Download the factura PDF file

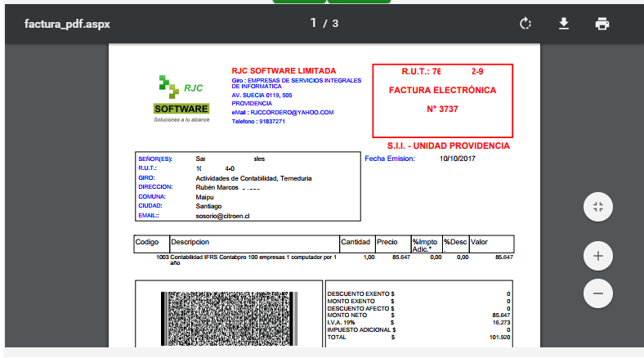point(563,24)
